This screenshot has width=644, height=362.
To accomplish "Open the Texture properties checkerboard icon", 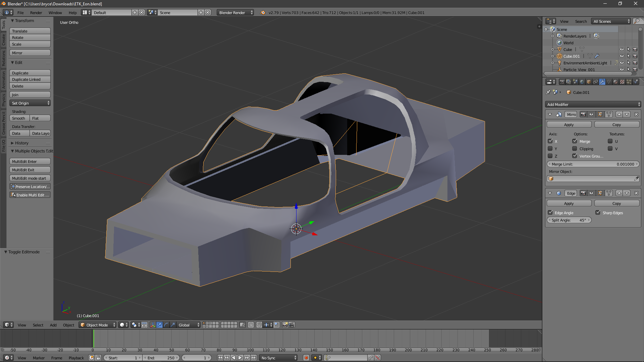I will pos(622,82).
